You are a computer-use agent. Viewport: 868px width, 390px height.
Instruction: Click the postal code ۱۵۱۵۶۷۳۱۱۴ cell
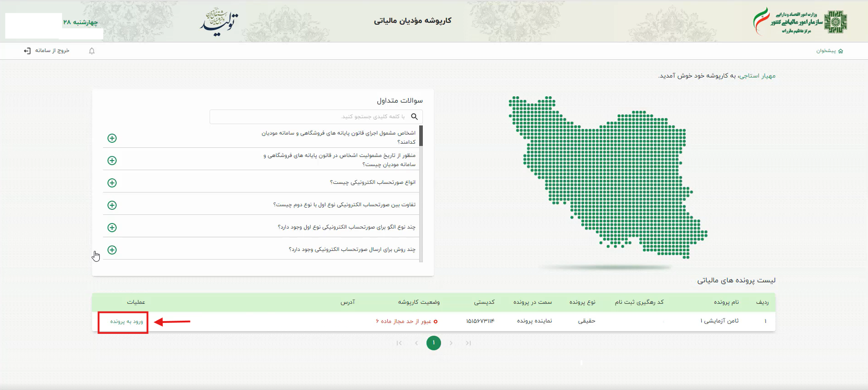coord(480,321)
